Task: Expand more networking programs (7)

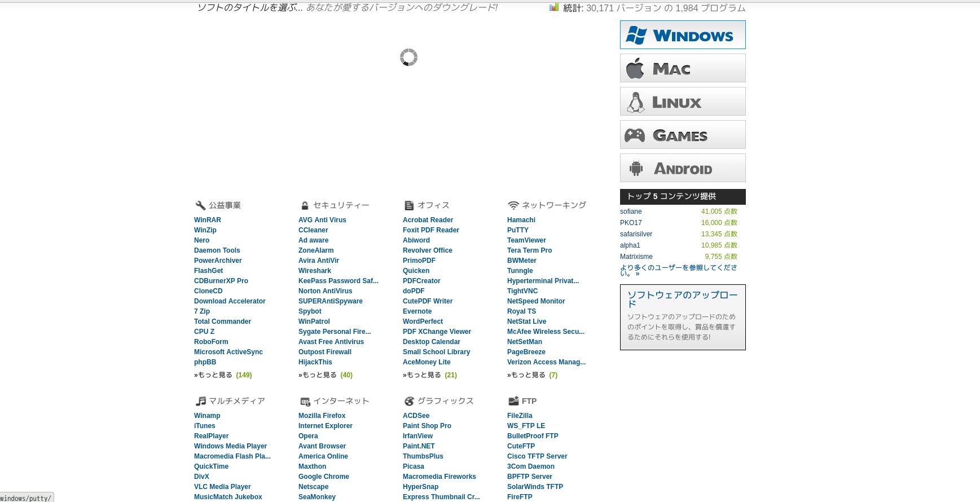Action: [x=532, y=375]
